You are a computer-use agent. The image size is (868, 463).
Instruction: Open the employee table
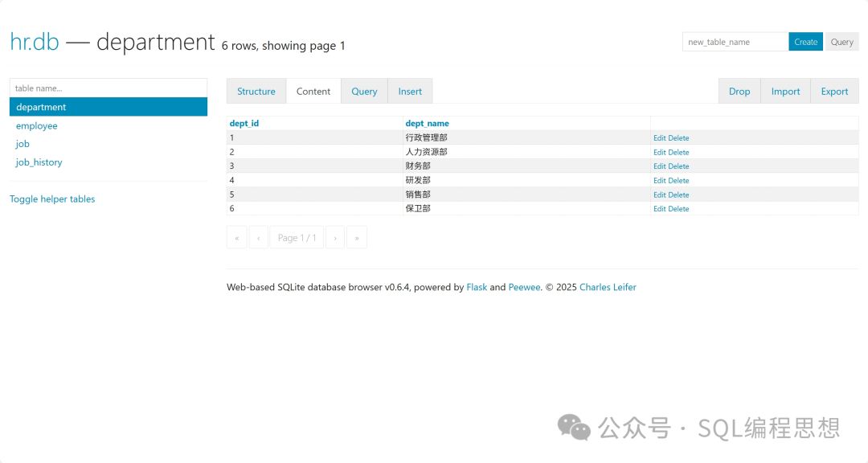point(37,126)
